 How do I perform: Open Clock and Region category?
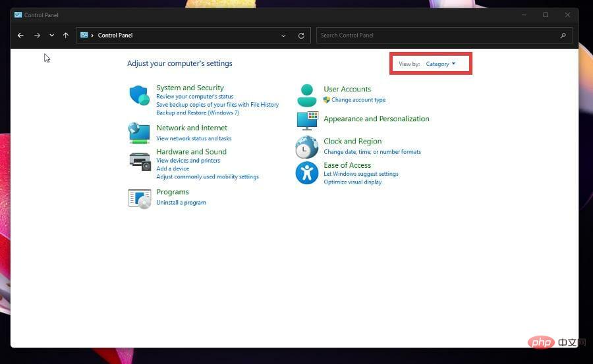click(353, 142)
